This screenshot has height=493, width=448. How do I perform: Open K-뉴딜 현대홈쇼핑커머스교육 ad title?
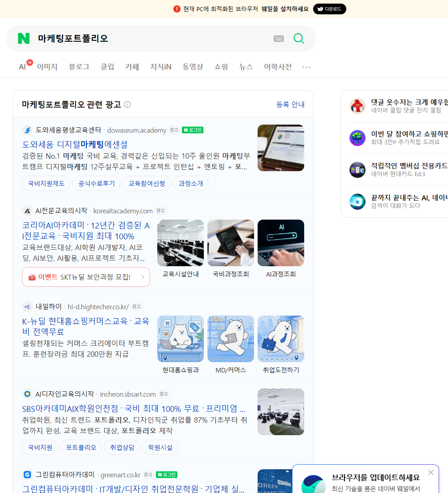[86, 326]
